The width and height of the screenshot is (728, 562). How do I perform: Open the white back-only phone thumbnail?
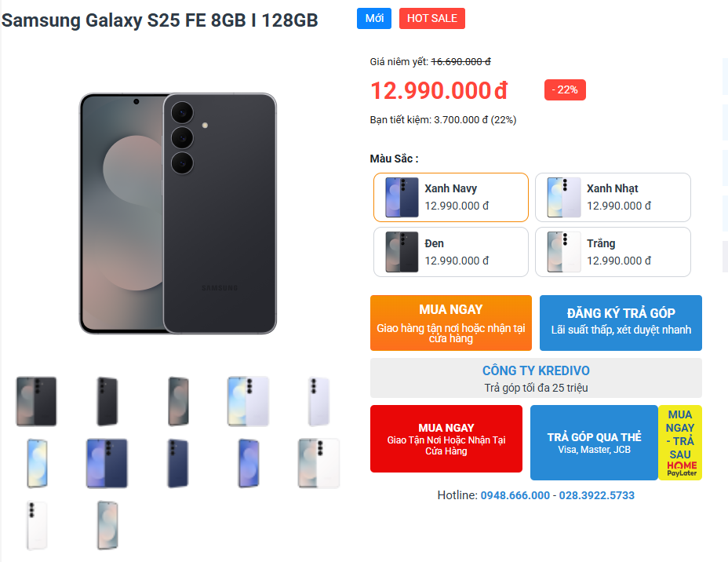[x=37, y=525]
